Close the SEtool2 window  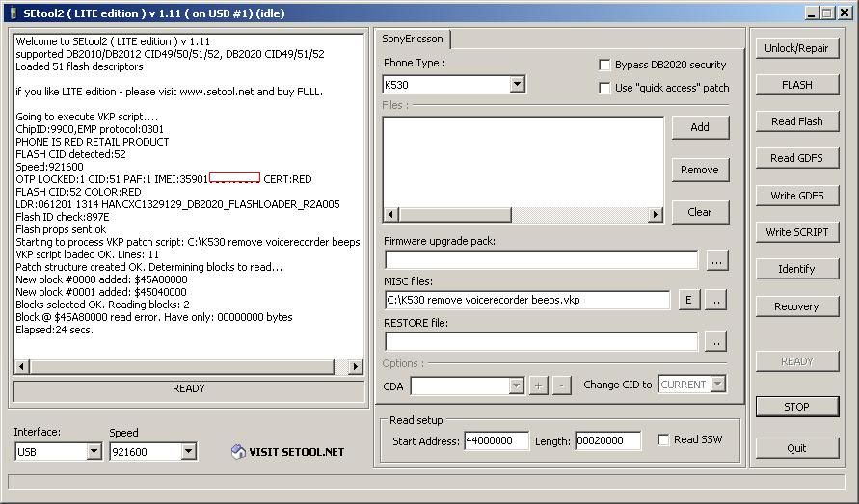(x=845, y=13)
